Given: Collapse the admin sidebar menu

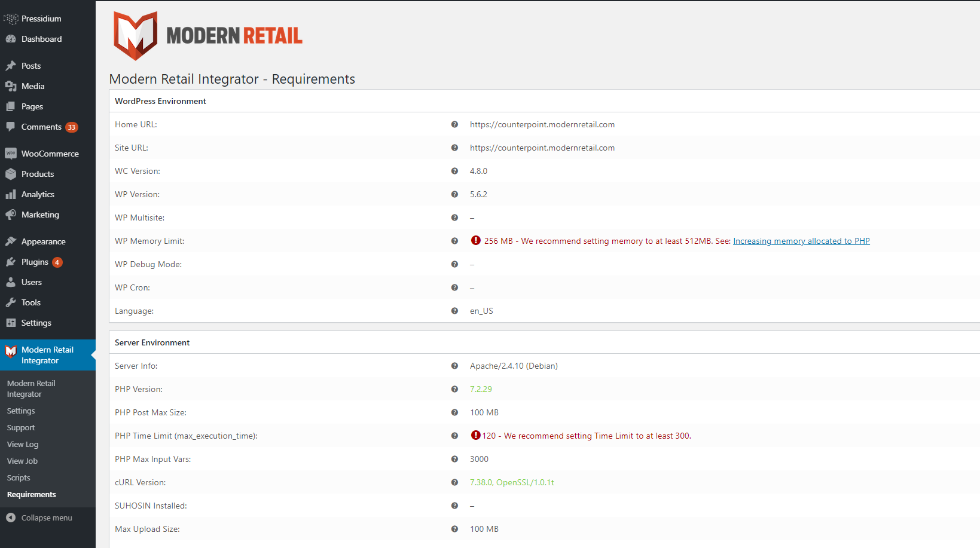Looking at the screenshot, I should coord(48,518).
